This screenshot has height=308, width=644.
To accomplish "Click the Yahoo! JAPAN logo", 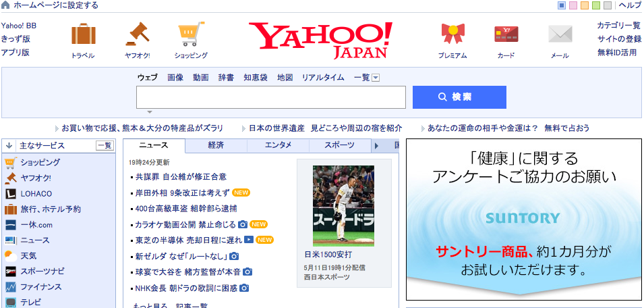I will (x=320, y=41).
